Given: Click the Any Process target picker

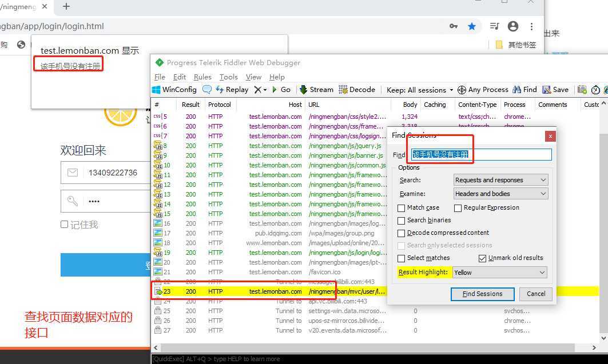Looking at the screenshot, I should [483, 90].
